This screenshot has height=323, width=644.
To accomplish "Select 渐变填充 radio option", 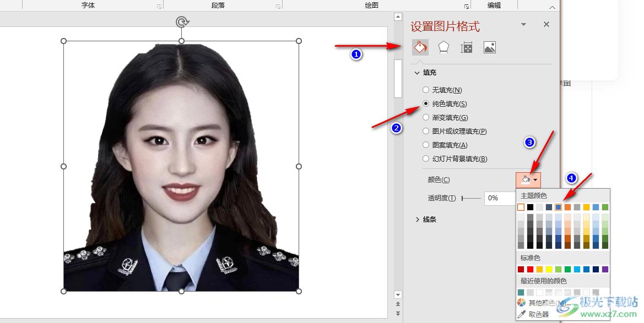I will pos(426,117).
